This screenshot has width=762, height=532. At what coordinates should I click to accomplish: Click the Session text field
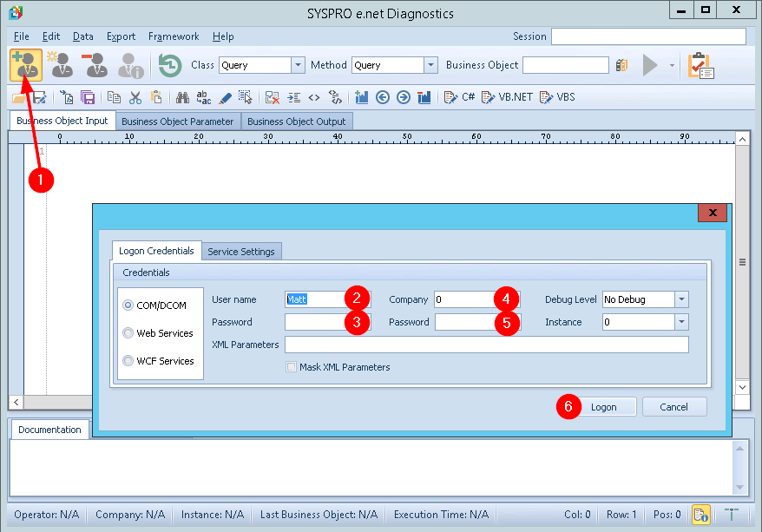(x=648, y=36)
